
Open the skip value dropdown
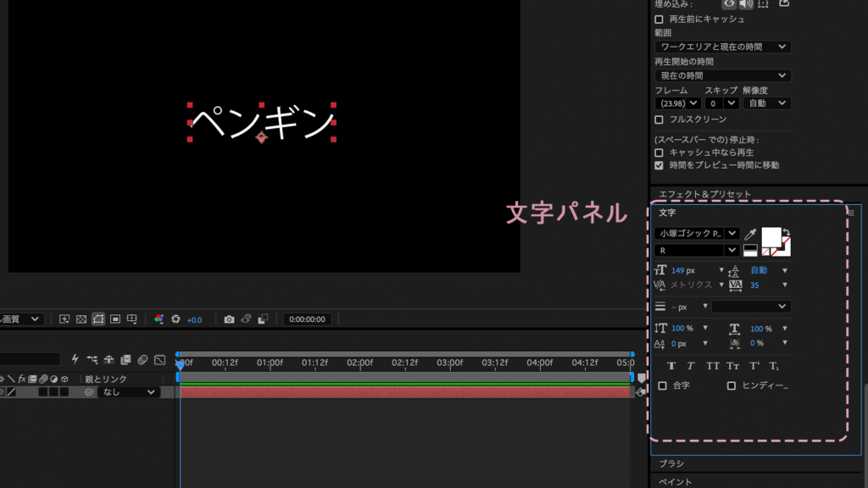point(722,103)
